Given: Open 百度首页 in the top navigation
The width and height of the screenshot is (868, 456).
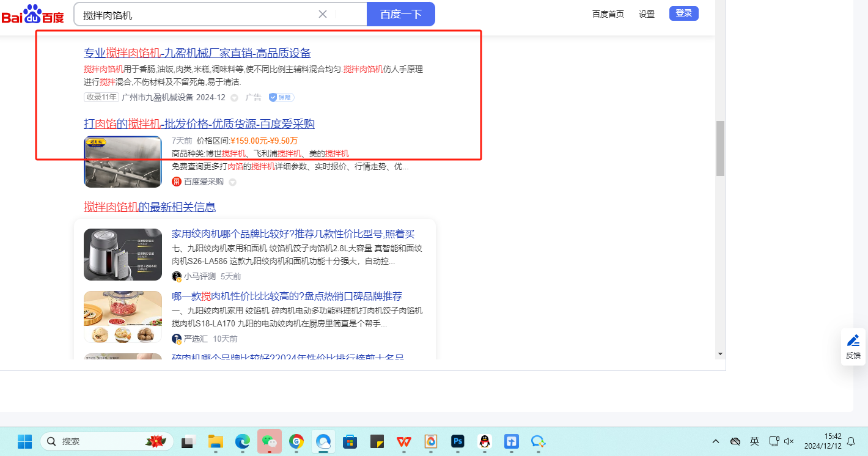Looking at the screenshot, I should [x=608, y=14].
